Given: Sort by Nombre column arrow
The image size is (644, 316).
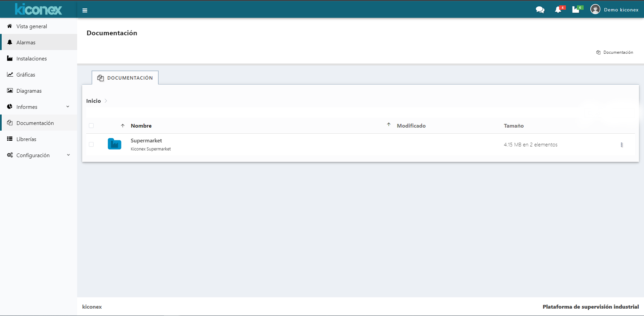Looking at the screenshot, I should coord(123,126).
